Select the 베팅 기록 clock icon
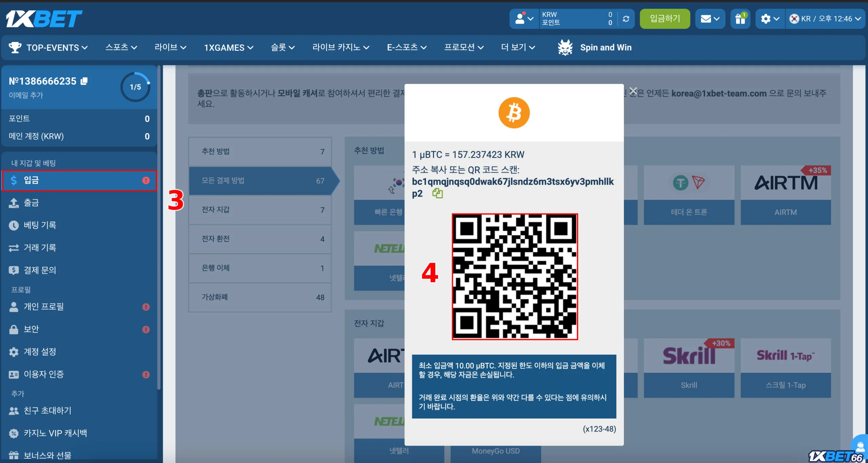868x463 pixels. [x=14, y=225]
